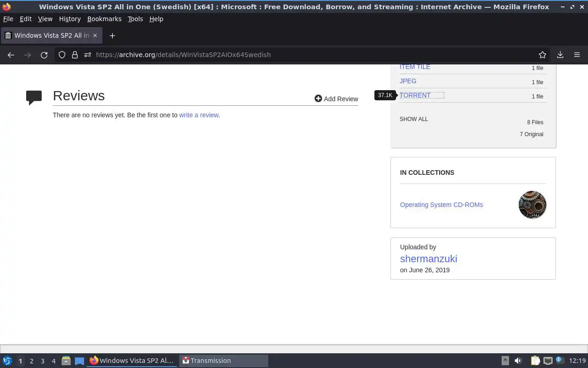Image resolution: width=588 pixels, height=368 pixels.
Task: Open the File menu
Action: point(8,19)
